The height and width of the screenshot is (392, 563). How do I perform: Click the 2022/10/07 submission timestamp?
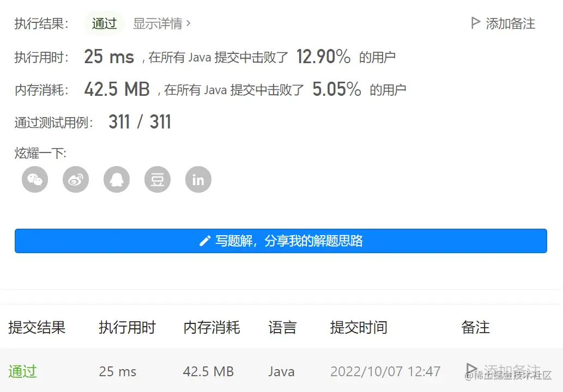(386, 371)
